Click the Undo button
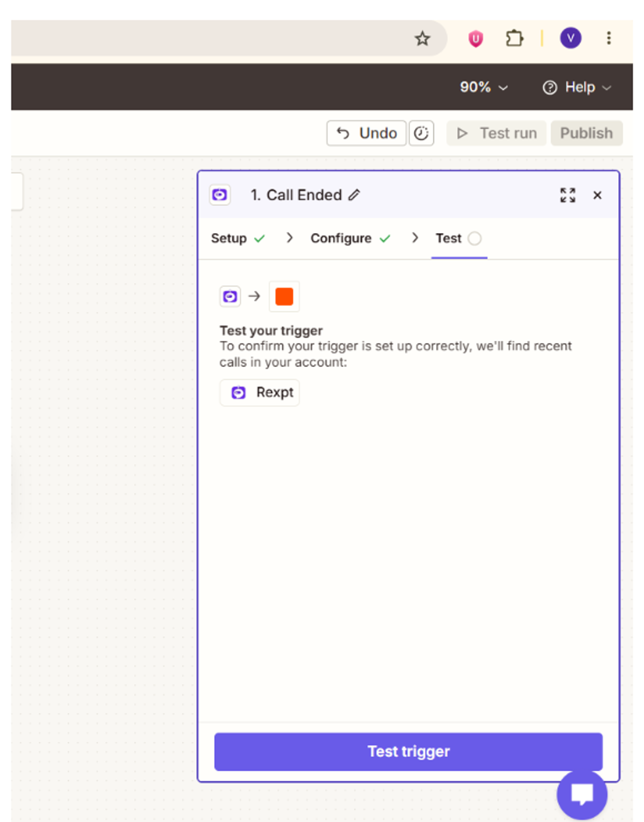The height and width of the screenshot is (822, 644). [366, 133]
